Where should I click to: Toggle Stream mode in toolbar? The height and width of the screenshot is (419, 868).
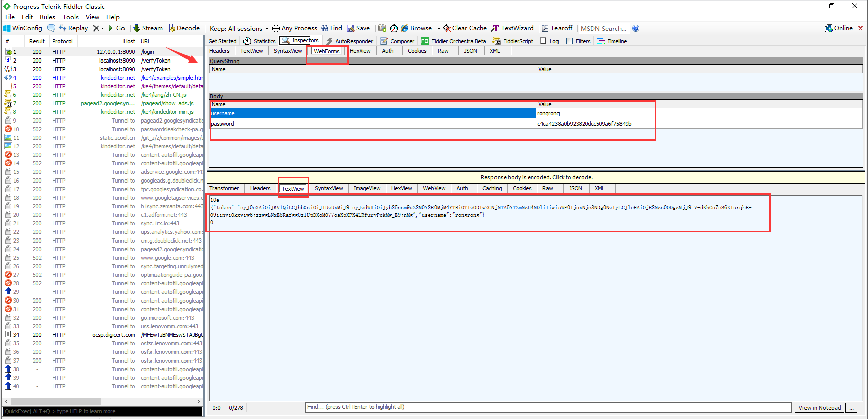point(148,28)
